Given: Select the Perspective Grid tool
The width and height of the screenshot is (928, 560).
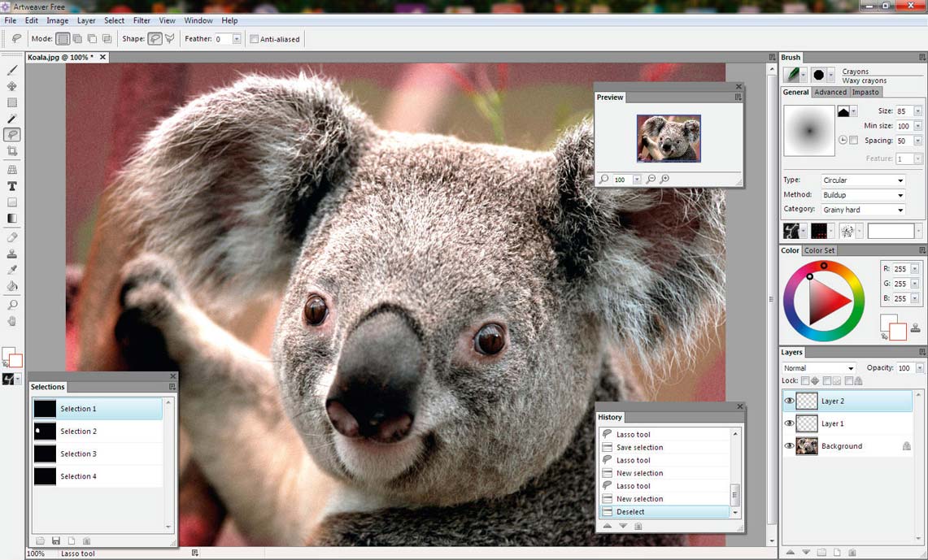Looking at the screenshot, I should (12, 170).
